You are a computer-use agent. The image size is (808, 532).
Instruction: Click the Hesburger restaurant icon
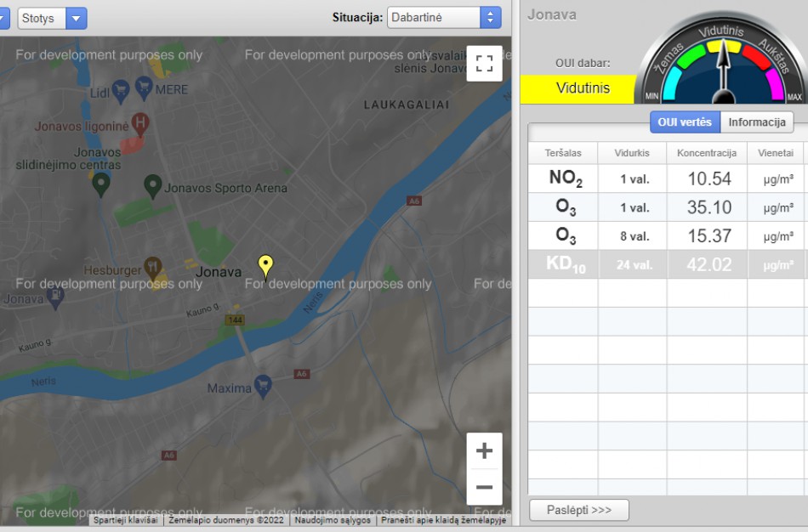point(153,266)
